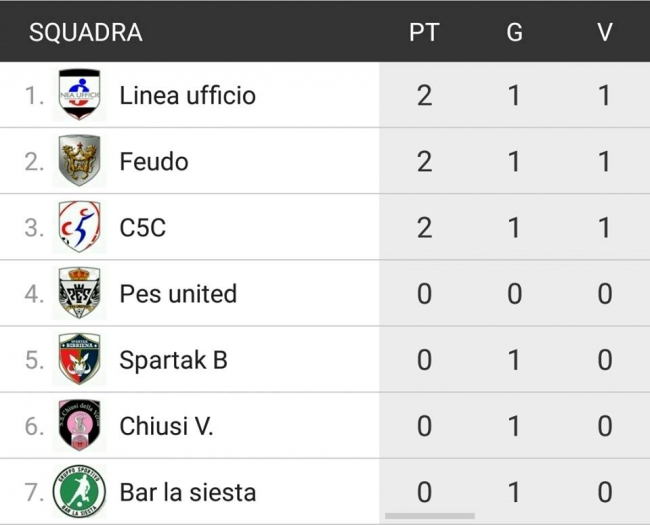Tap the Chiusi V. pink badge

coord(79,425)
